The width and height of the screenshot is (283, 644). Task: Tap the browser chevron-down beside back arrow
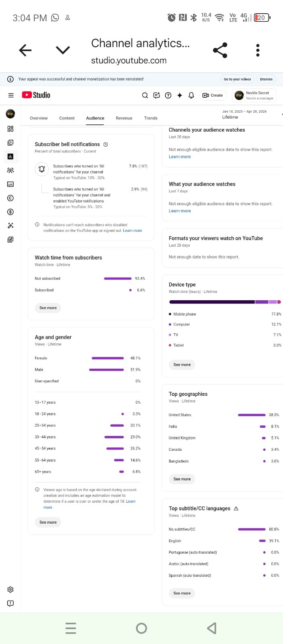point(62,50)
